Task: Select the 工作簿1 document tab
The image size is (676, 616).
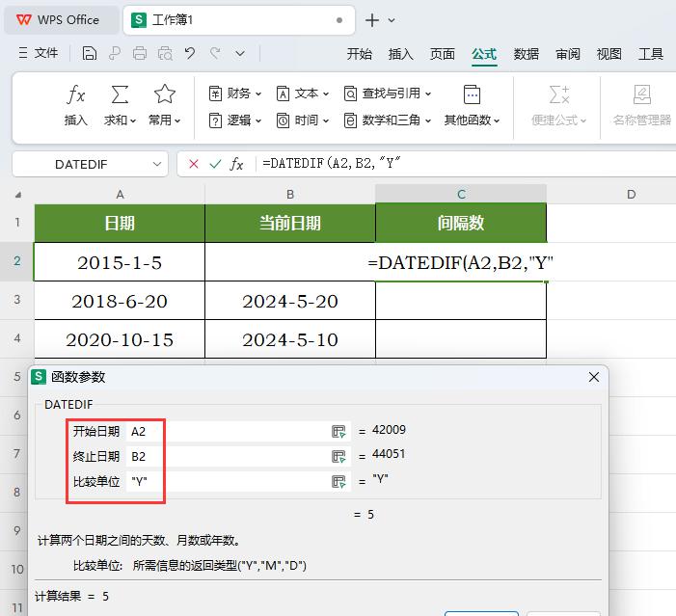Action: coord(238,20)
